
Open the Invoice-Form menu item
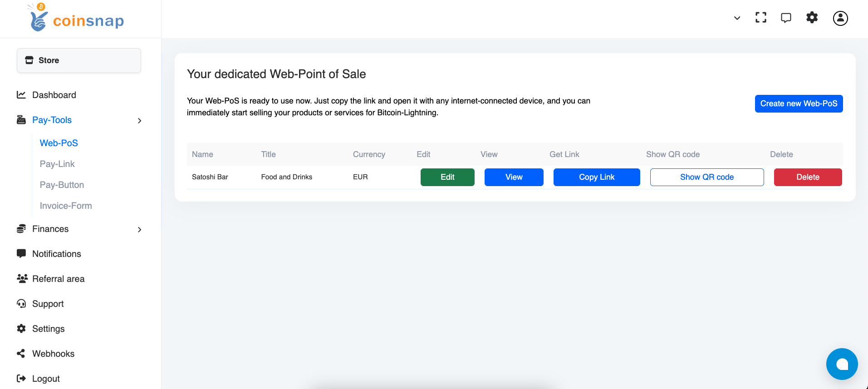pos(66,206)
